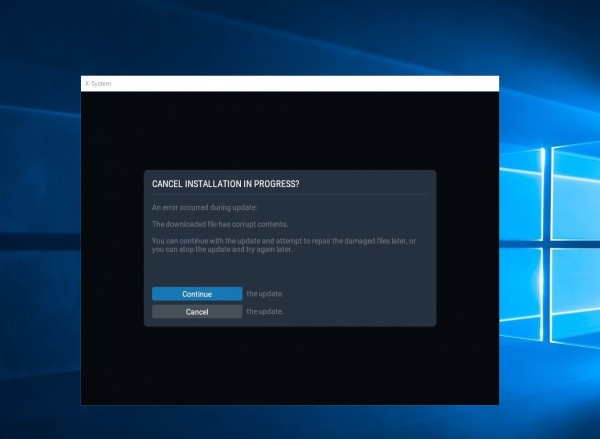The height and width of the screenshot is (439, 600).
Task: Click 'the update.' label beside Continue
Action: pyautogui.click(x=265, y=294)
